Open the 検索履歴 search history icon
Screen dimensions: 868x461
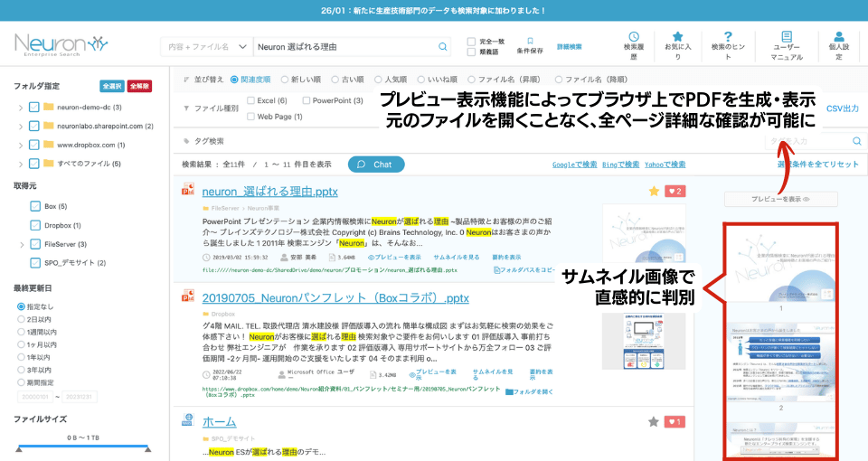point(634,36)
